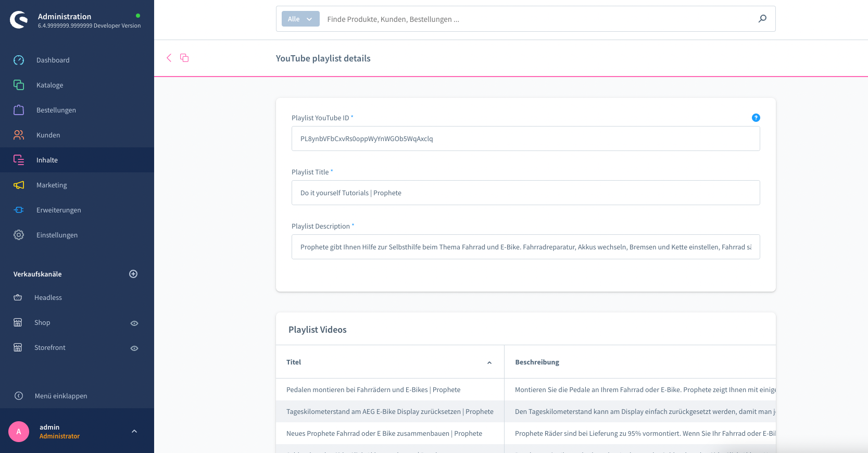This screenshot has width=868, height=453.
Task: Go back with the pink arrow
Action: pos(169,58)
